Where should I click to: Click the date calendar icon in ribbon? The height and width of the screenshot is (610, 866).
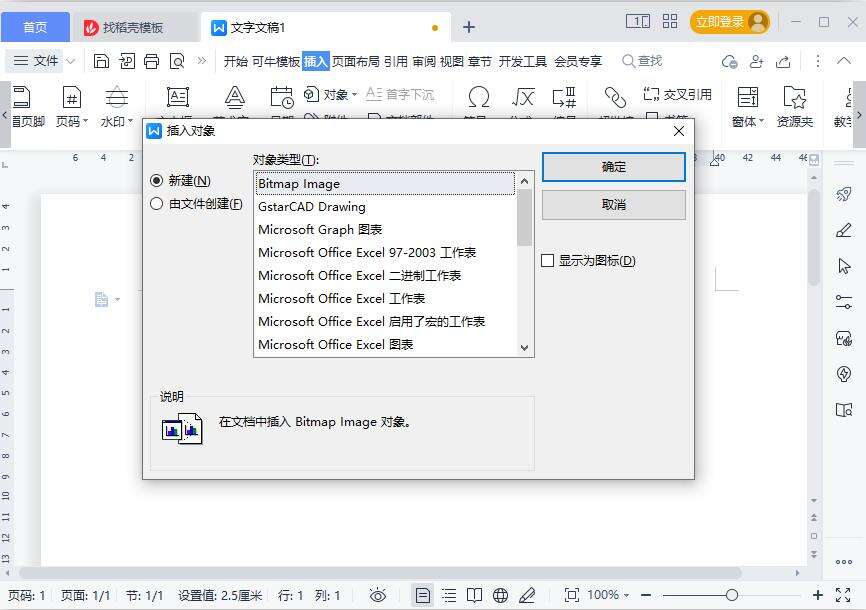click(x=282, y=97)
